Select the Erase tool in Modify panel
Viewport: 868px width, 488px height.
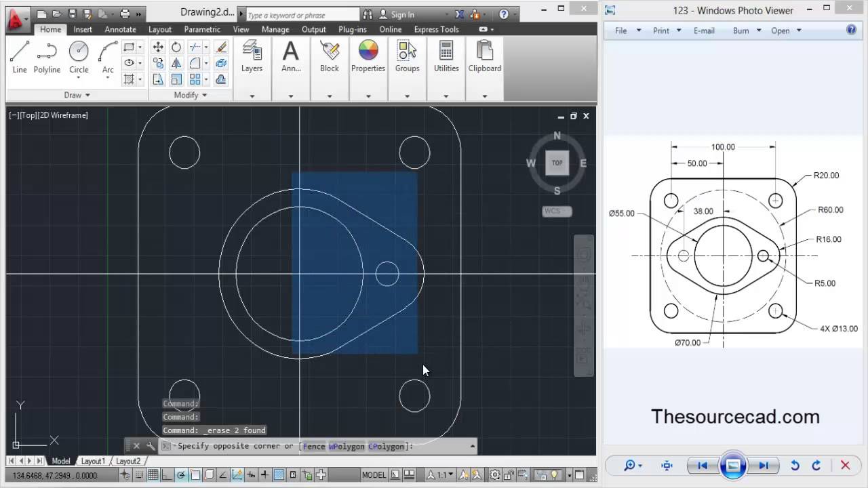(220, 47)
